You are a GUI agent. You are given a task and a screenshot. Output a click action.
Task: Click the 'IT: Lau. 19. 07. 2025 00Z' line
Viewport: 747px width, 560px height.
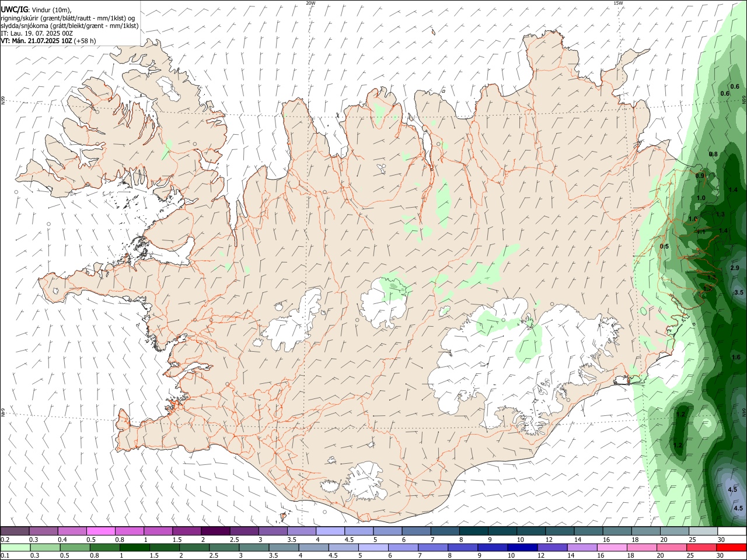(x=37, y=33)
